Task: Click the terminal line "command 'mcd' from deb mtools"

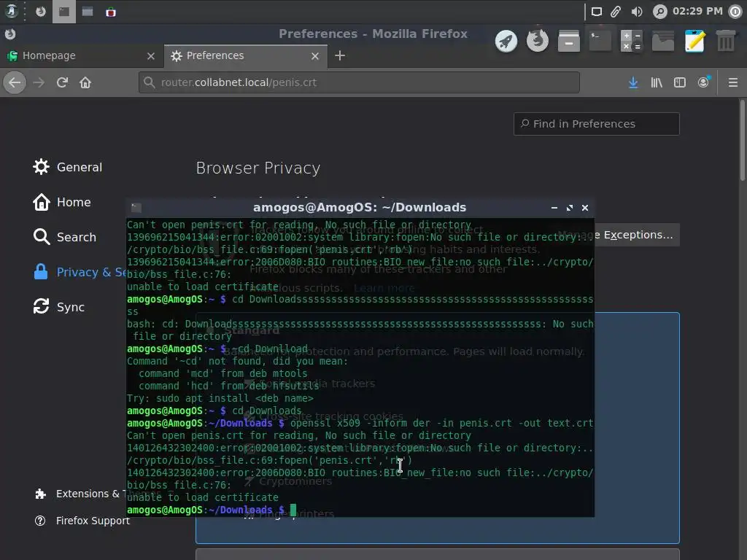Action: (x=223, y=374)
